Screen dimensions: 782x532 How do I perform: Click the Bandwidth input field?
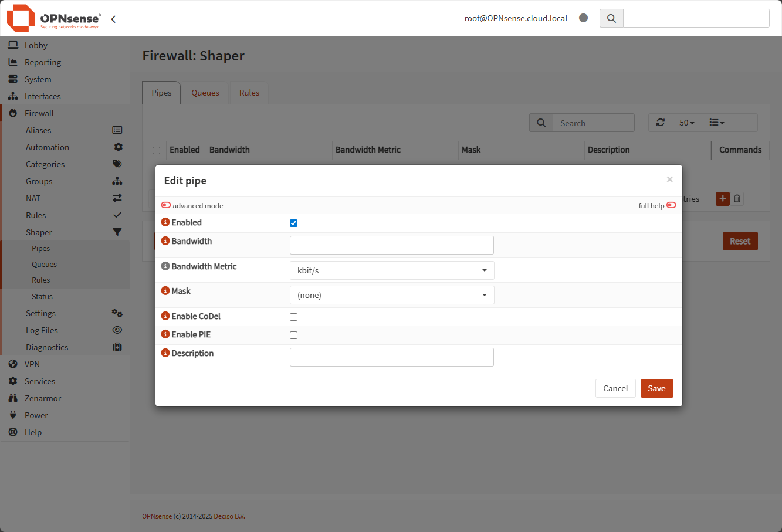tap(391, 245)
